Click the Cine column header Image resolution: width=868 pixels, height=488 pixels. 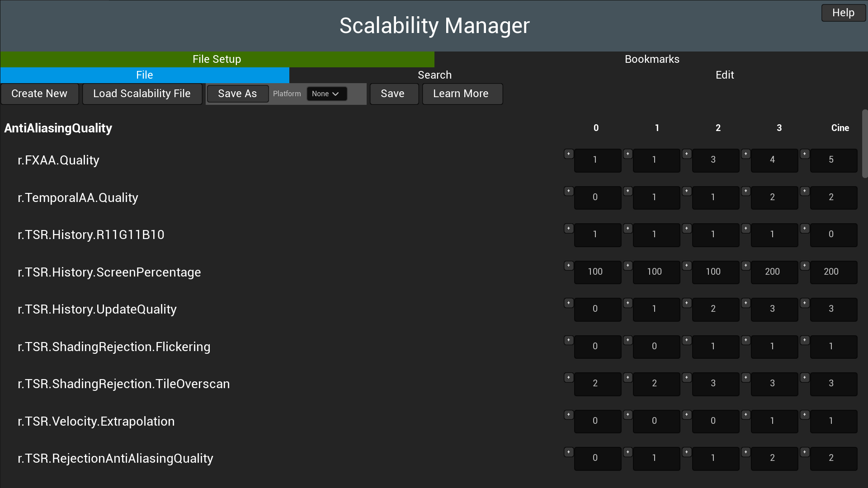[840, 128]
